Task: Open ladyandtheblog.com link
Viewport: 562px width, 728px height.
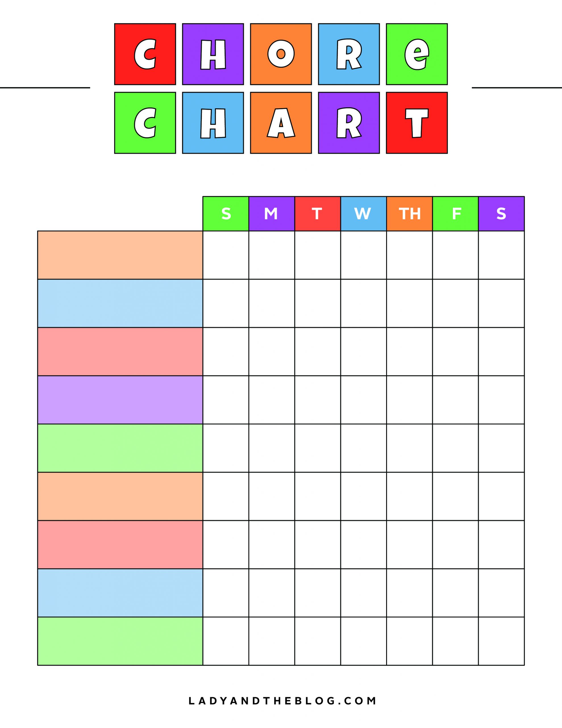Action: coord(281,705)
